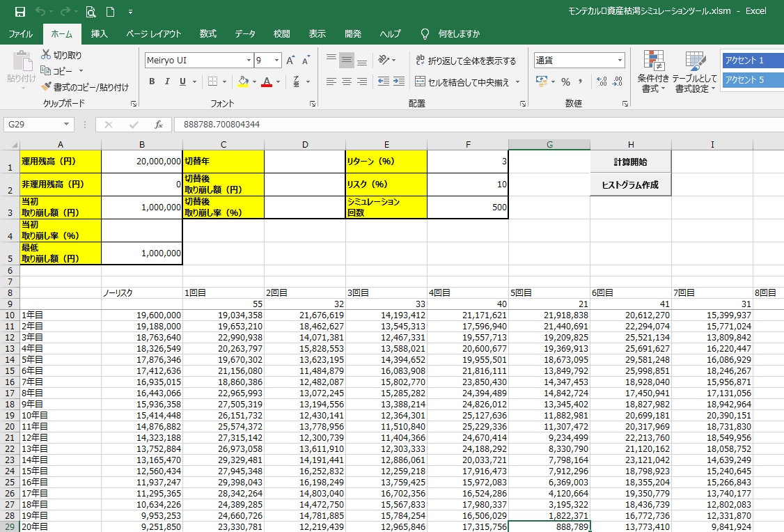Open the 通貨 number format dropdown
Screen dimensions: 784x532
click(x=620, y=61)
